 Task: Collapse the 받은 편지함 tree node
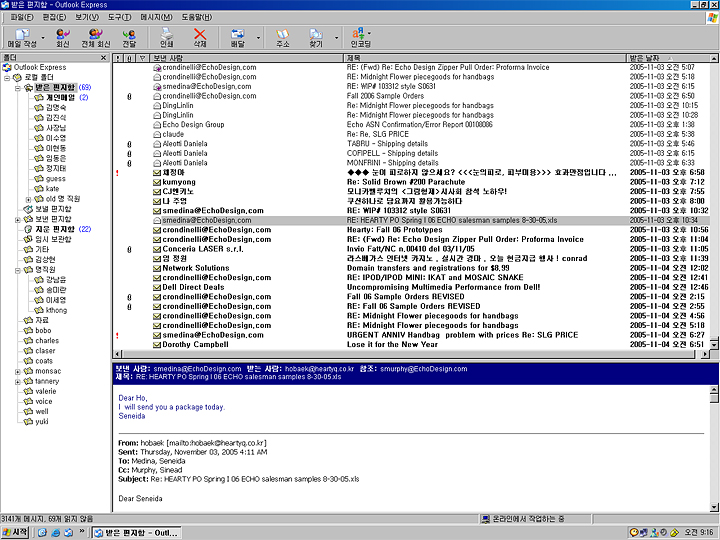tap(17, 88)
